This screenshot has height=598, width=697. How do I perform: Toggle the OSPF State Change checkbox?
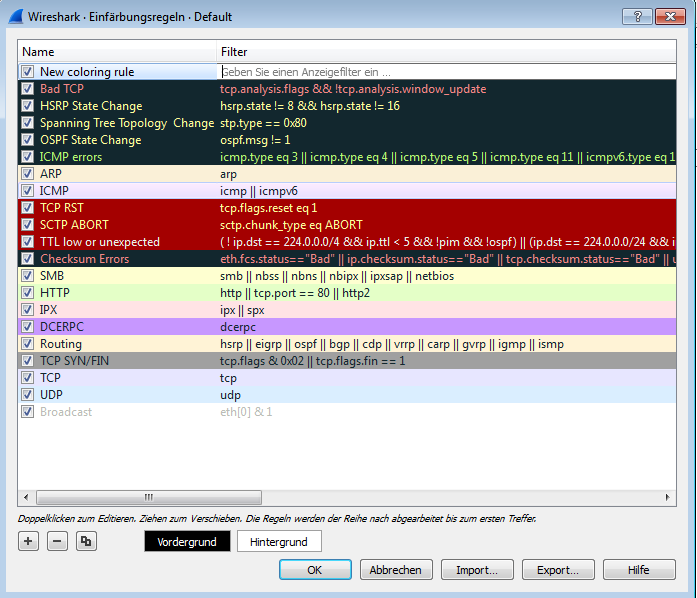[x=28, y=140]
